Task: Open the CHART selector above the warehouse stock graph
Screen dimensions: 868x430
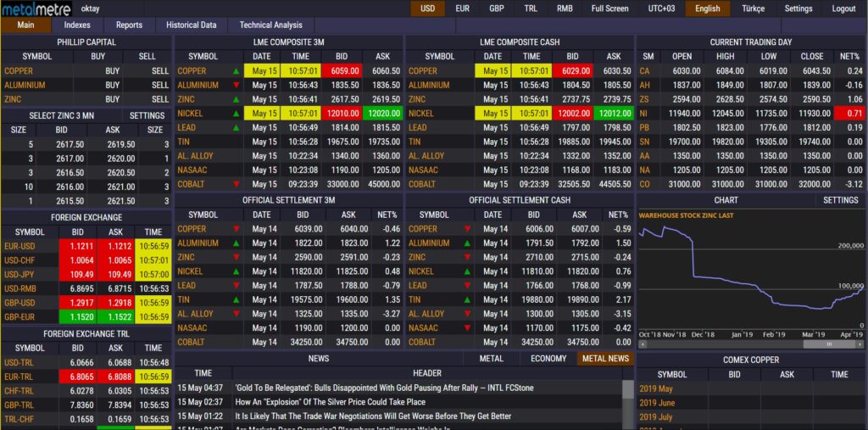Action: tap(726, 200)
